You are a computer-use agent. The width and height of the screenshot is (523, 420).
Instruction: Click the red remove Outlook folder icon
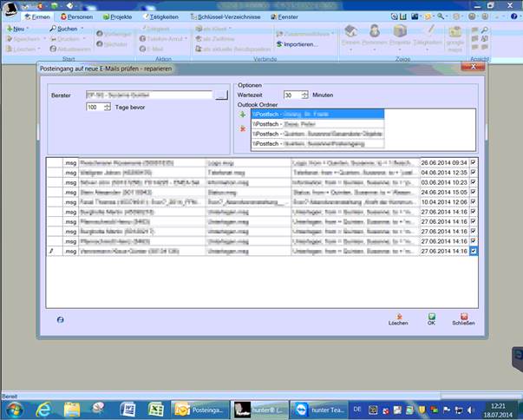pos(244,128)
